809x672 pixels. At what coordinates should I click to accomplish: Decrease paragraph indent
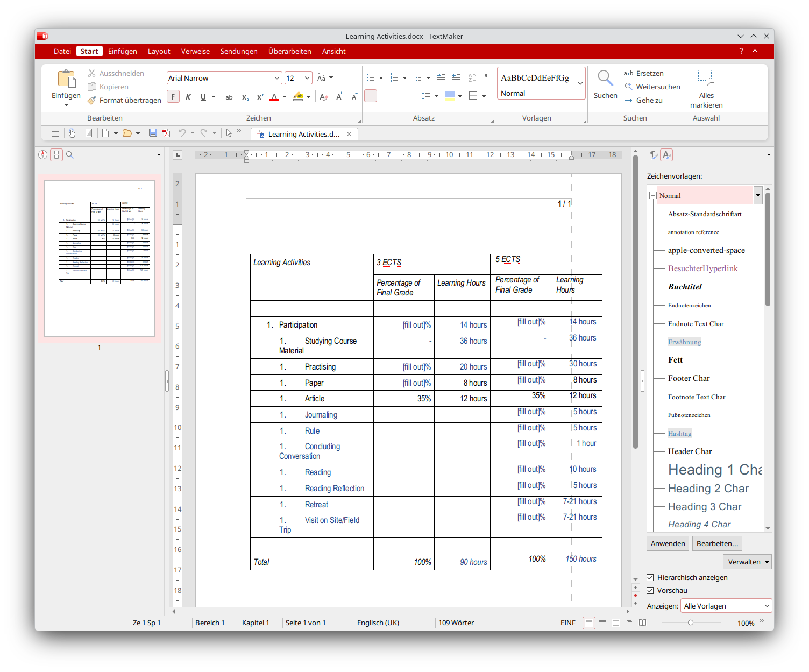pyautogui.click(x=456, y=78)
